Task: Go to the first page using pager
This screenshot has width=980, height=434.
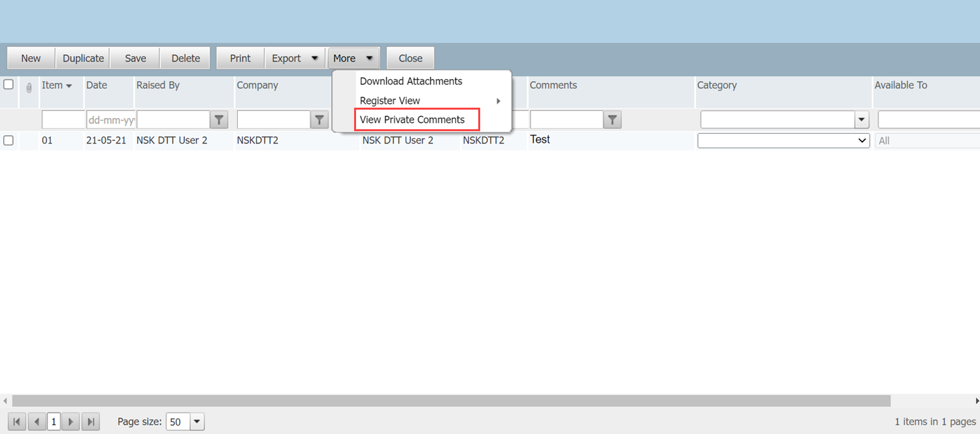Action: [17, 422]
